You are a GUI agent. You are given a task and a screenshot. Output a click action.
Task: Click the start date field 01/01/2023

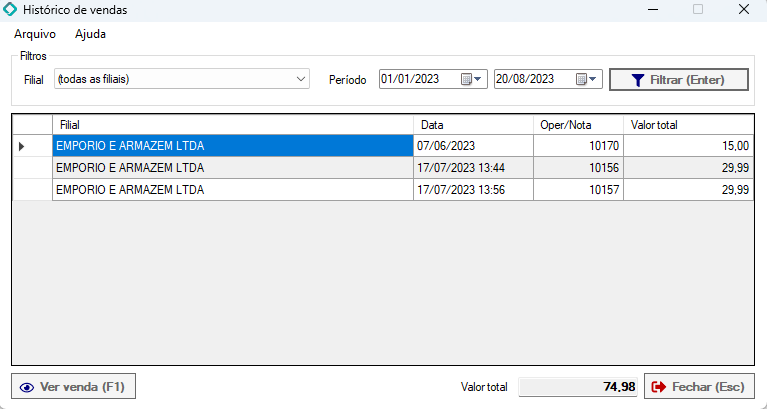coord(418,79)
